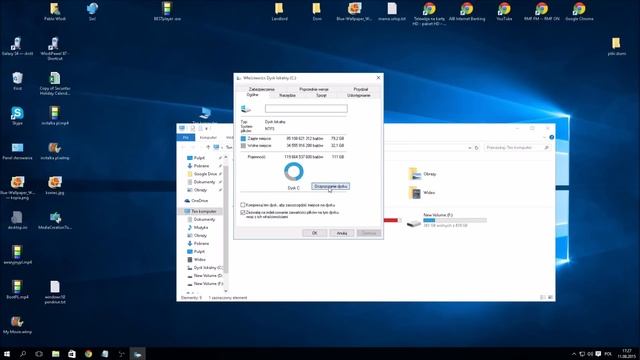Open the Skype desktop shortcut
Viewport: 640px width, 360px height.
click(x=17, y=115)
